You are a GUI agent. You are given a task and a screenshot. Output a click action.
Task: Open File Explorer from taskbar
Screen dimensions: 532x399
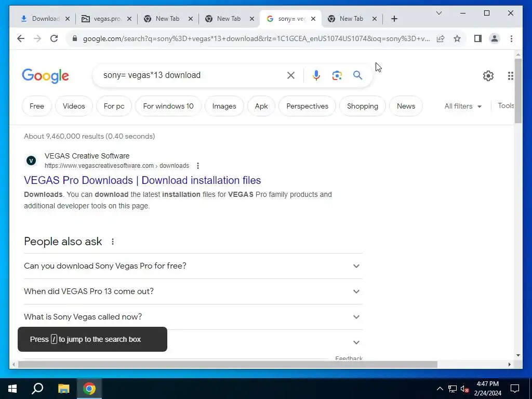tap(63, 389)
